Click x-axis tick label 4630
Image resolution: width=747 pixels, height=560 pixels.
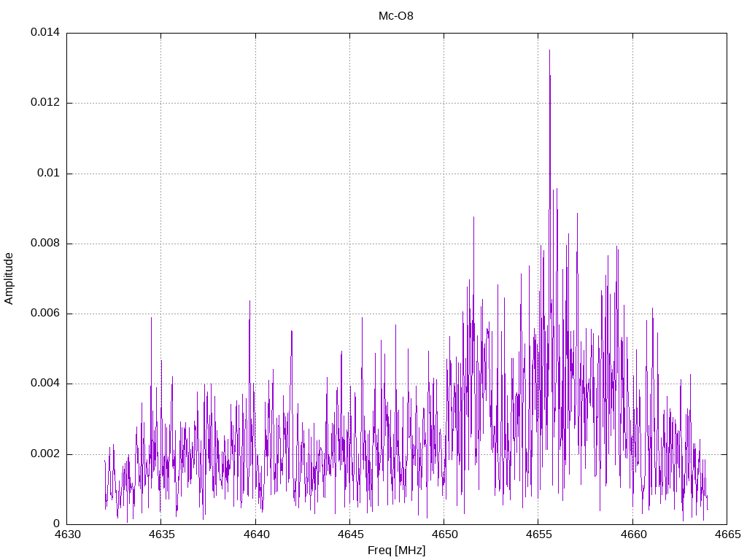(x=66, y=534)
